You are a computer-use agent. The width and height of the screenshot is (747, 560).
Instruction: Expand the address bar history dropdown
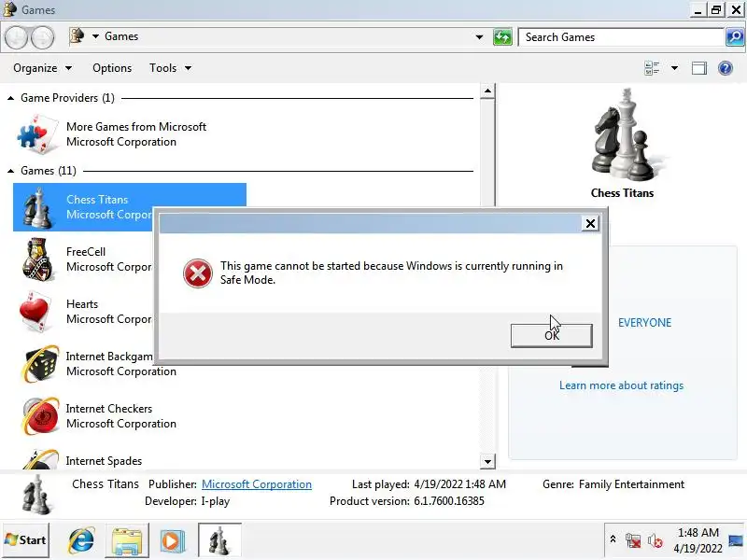tap(479, 37)
